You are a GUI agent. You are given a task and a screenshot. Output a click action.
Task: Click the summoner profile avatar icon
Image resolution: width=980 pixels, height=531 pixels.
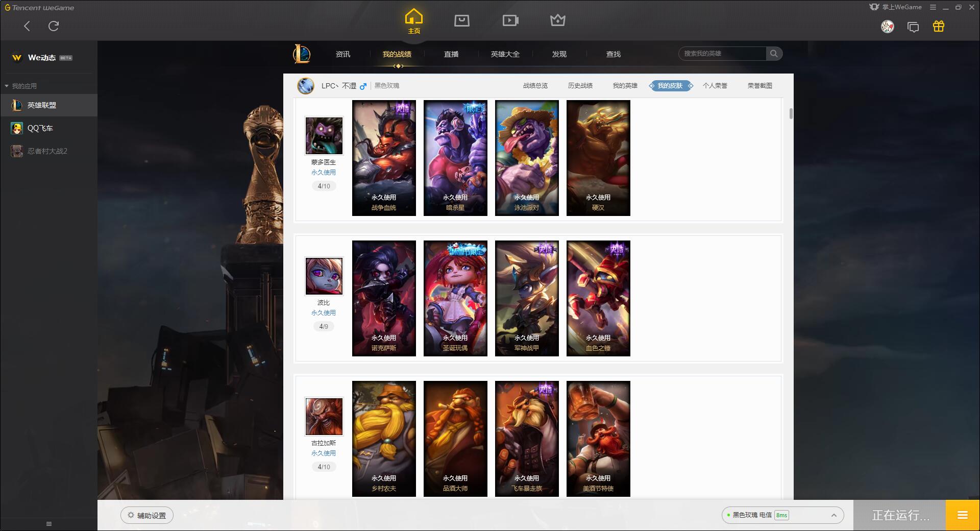point(306,86)
